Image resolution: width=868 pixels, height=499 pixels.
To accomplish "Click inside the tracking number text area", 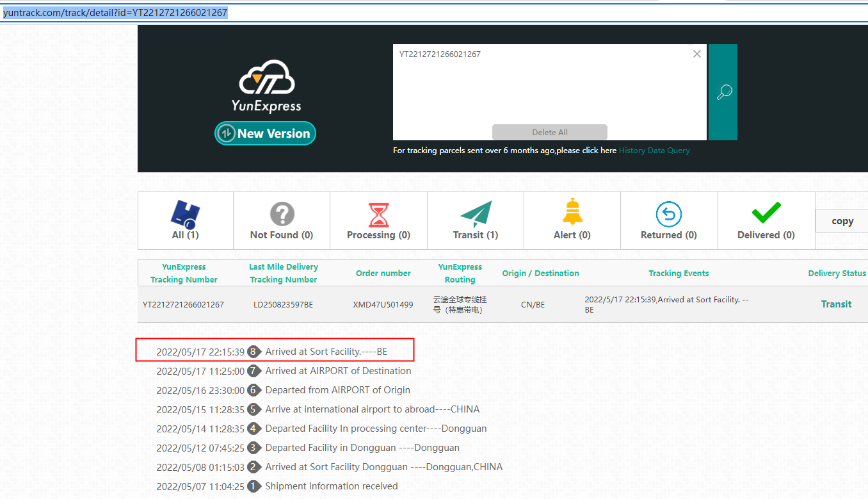I will click(x=549, y=90).
